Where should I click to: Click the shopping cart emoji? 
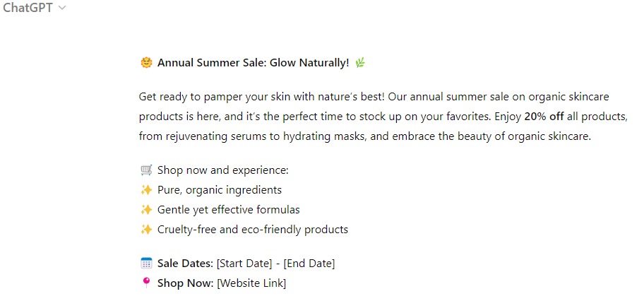(x=146, y=170)
